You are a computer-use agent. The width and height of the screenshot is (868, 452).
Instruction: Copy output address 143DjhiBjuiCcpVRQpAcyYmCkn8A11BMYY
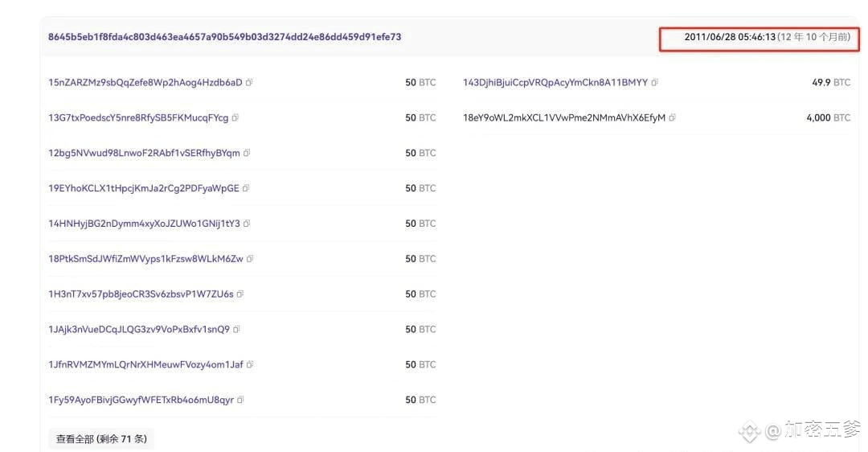pos(655,83)
